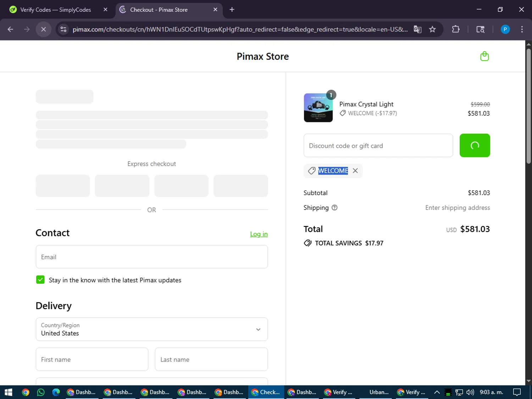Open WhatsApp from the taskbar
The image size is (532, 399).
click(x=41, y=392)
